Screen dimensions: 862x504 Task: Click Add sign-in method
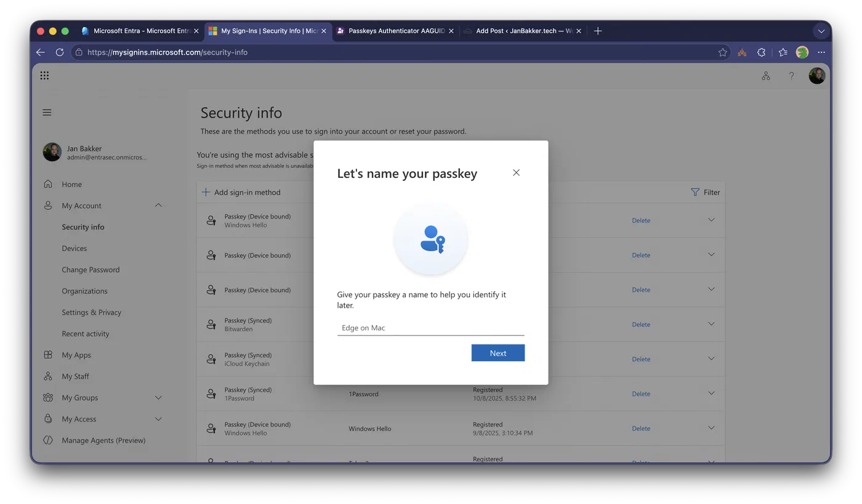coord(241,192)
